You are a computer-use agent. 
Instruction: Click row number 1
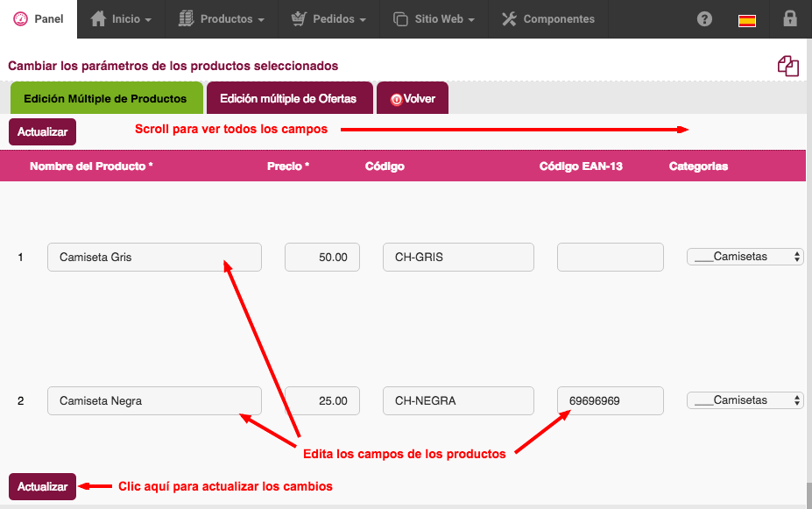pyautogui.click(x=20, y=257)
